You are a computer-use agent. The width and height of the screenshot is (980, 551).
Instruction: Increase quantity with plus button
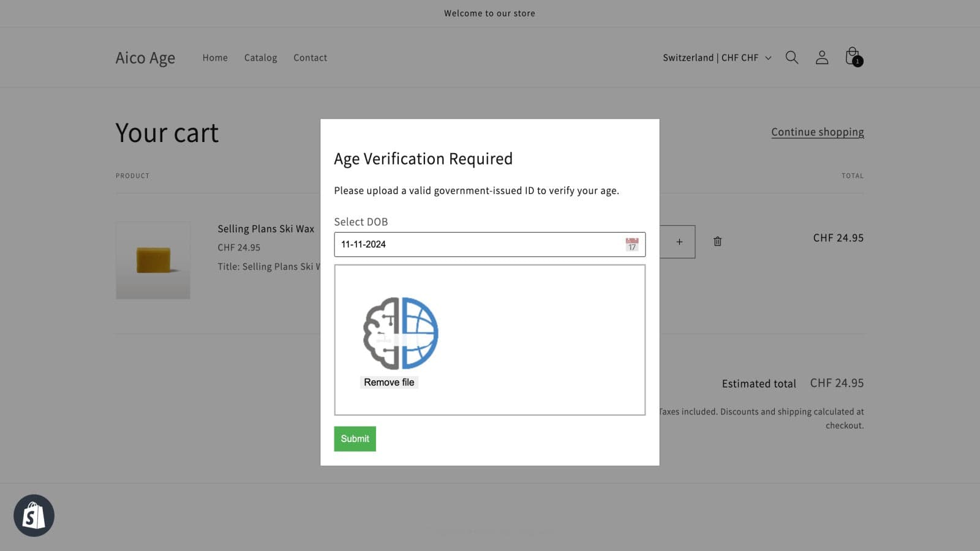click(x=679, y=242)
